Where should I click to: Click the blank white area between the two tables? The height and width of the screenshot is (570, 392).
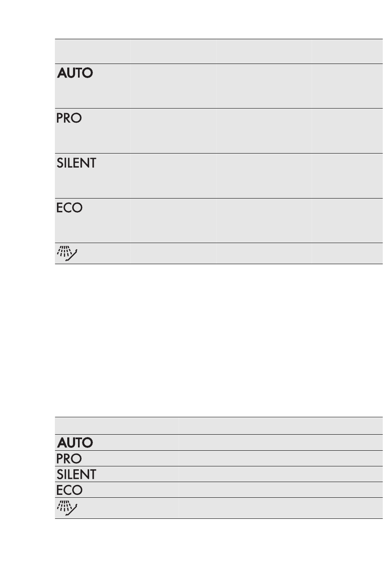tap(219, 341)
